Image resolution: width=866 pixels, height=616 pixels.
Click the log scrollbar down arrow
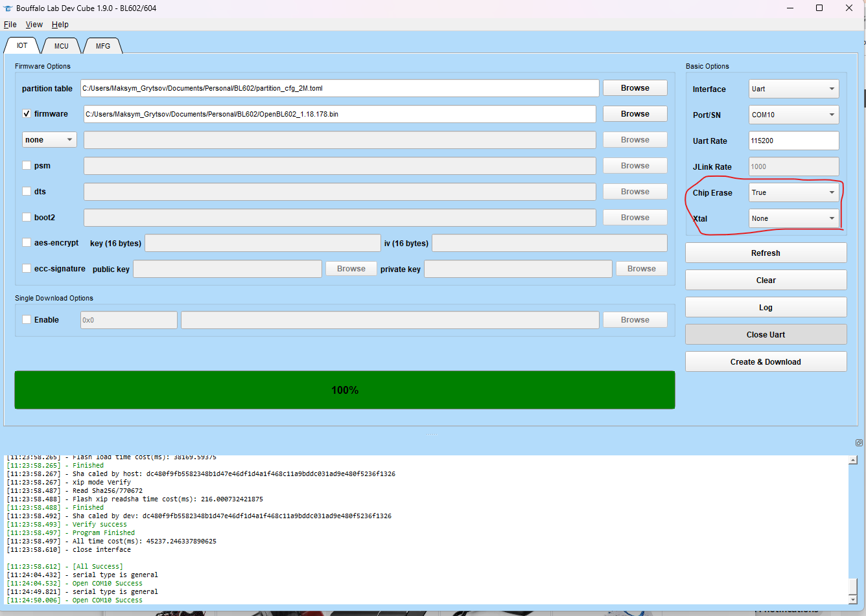[x=853, y=599]
